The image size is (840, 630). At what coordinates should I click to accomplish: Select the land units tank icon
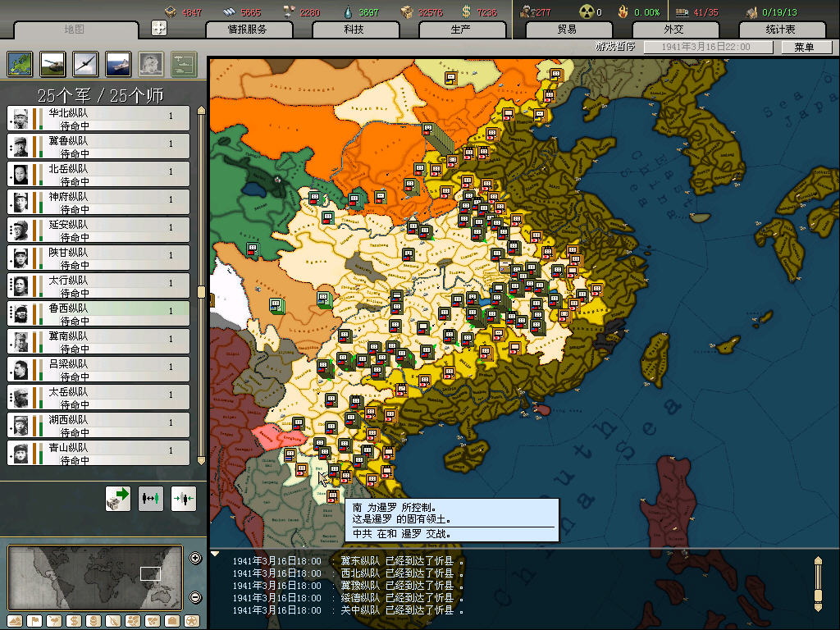coord(53,64)
